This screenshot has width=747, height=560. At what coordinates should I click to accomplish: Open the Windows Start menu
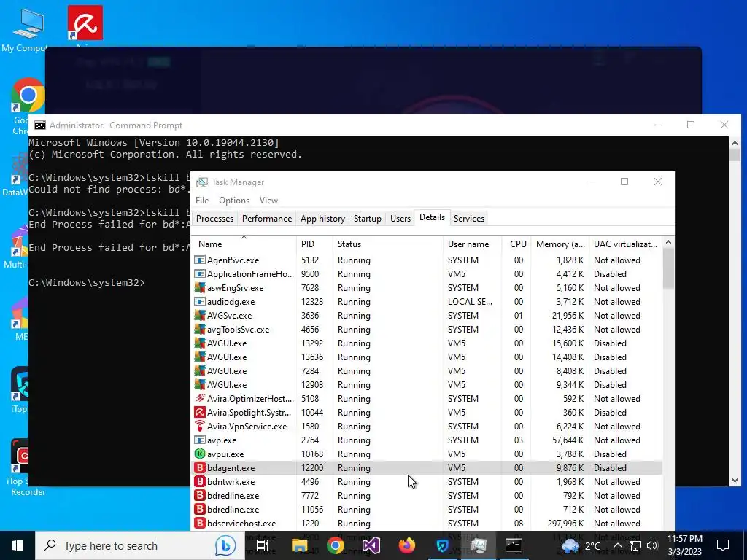click(x=18, y=545)
